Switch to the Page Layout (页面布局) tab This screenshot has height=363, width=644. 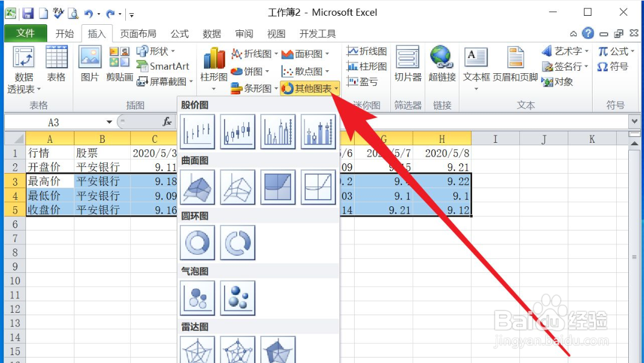tap(138, 34)
